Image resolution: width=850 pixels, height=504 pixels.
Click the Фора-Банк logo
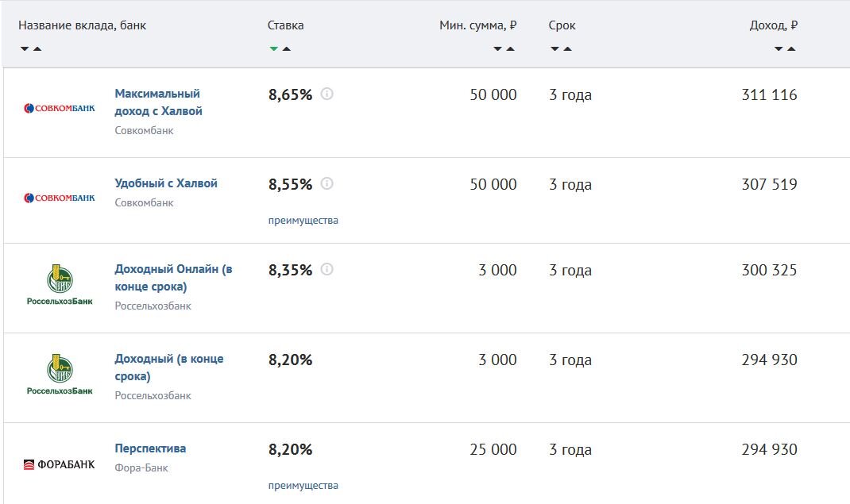(x=60, y=464)
